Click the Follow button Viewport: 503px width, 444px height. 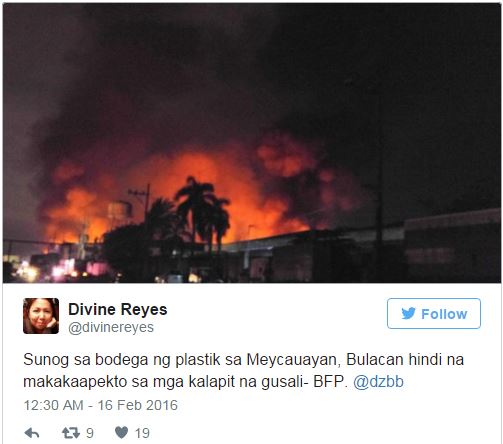pos(434,313)
